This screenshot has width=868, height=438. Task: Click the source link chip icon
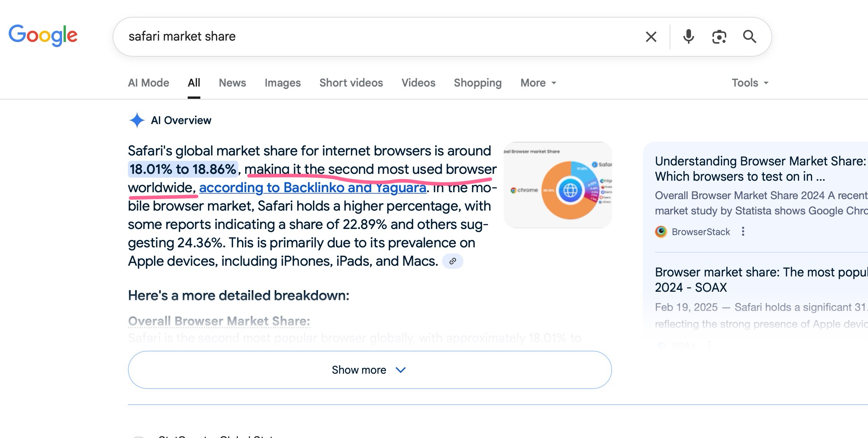(452, 261)
